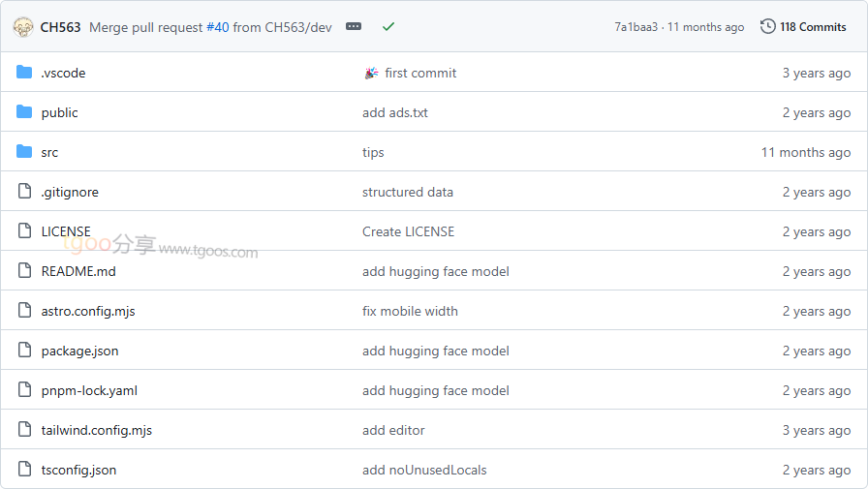The image size is (868, 489).
Task: Click the green check status icon
Action: [388, 27]
